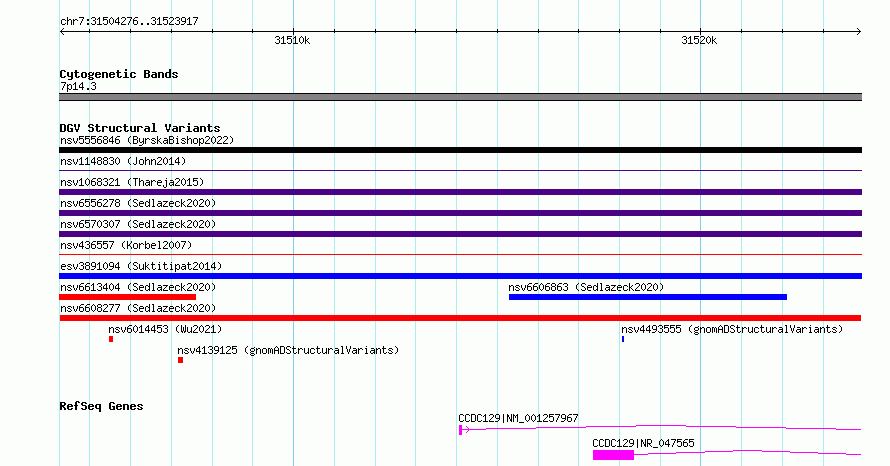This screenshot has height=466, width=890.
Task: Click the tiny blue nsv4493555 marker
Action: pyautogui.click(x=623, y=339)
